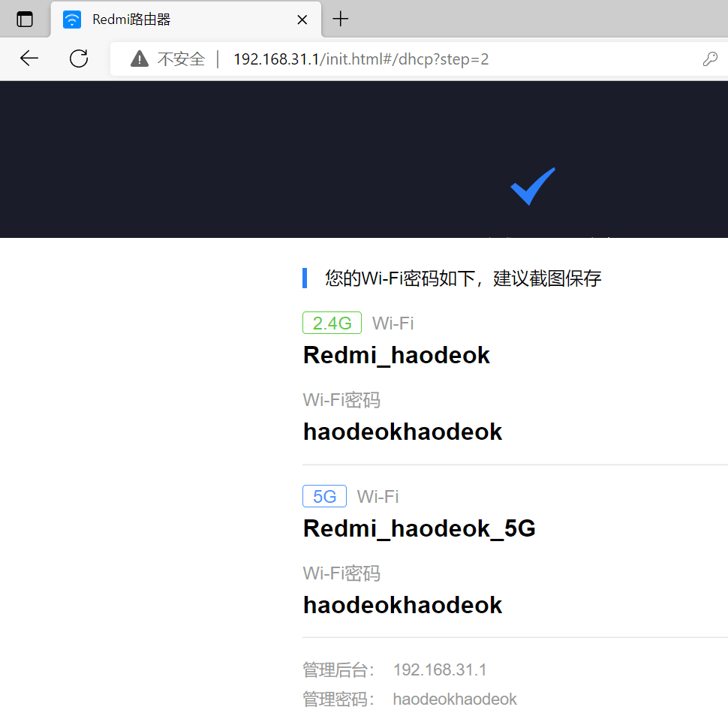Click the 管理密码 value haodeokhaodeok
728x725 pixels.
point(455,699)
